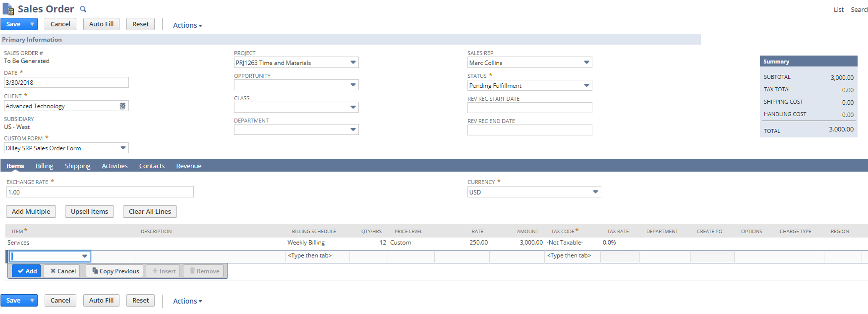Open the bottom Save options arrow
This screenshot has height=314, width=868.
pos(32,300)
